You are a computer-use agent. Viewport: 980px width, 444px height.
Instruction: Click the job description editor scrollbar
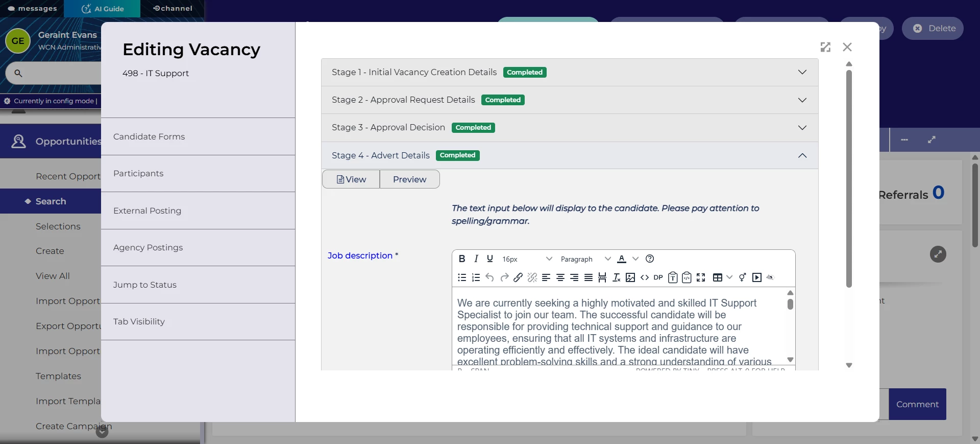[x=790, y=305]
